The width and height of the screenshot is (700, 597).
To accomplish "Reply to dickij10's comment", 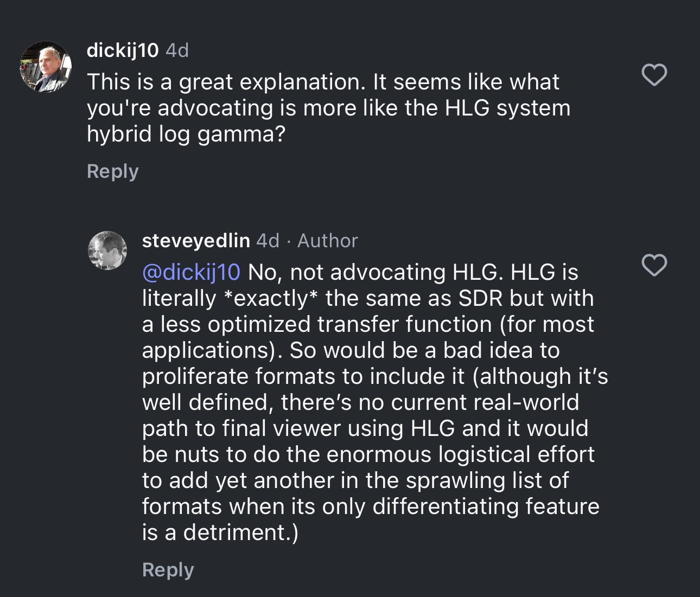I will coord(113,171).
